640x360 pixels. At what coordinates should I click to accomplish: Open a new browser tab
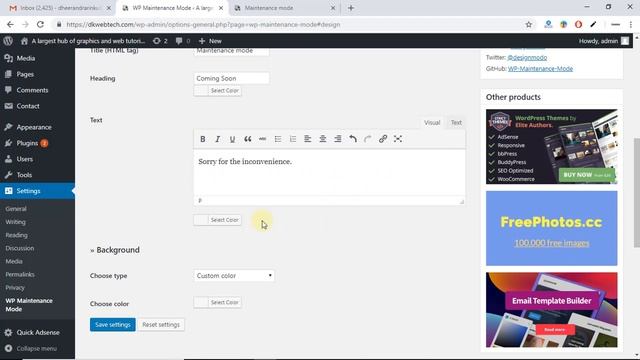[x=351, y=8]
